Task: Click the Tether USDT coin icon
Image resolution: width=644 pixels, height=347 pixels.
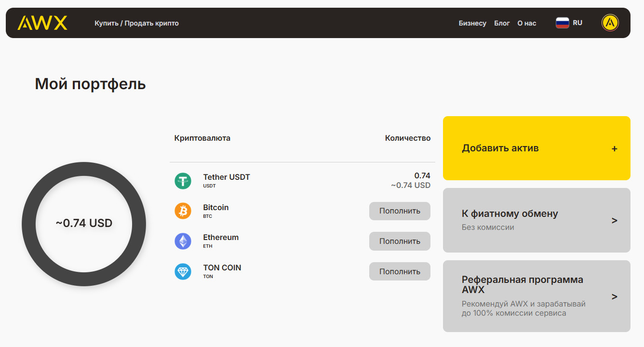Action: pyautogui.click(x=183, y=181)
